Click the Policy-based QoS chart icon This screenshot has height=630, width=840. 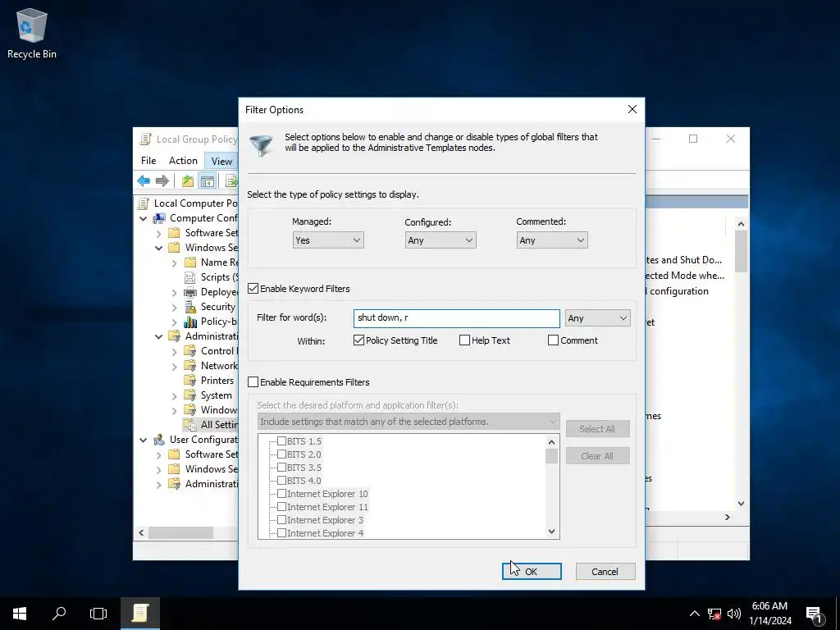tap(190, 322)
